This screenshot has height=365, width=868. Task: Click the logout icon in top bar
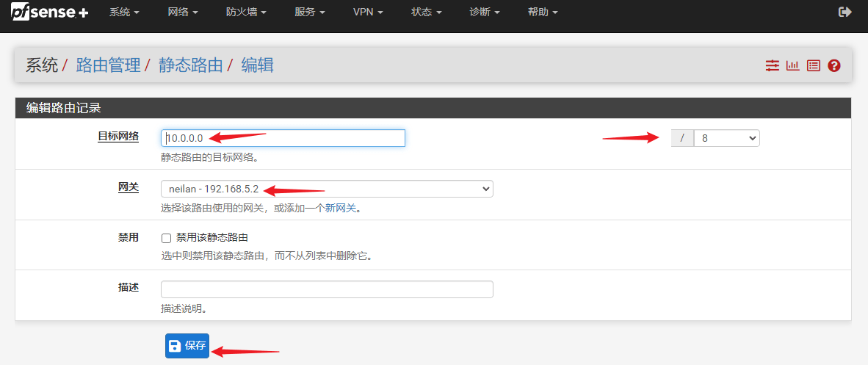845,12
